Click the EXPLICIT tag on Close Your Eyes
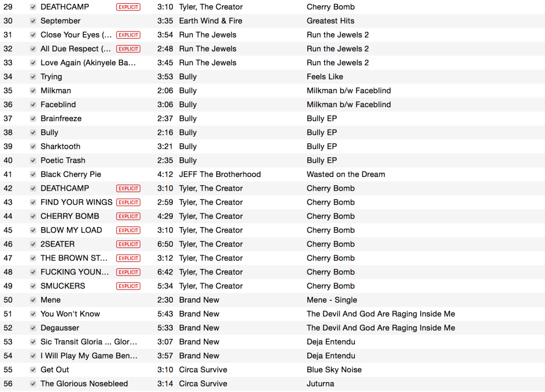 pyautogui.click(x=128, y=35)
